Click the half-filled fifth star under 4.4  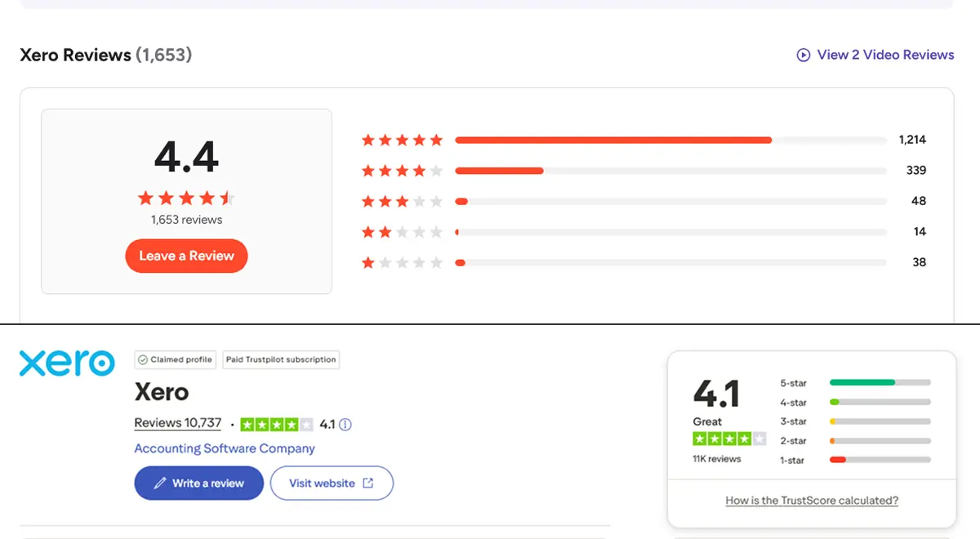pos(225,197)
